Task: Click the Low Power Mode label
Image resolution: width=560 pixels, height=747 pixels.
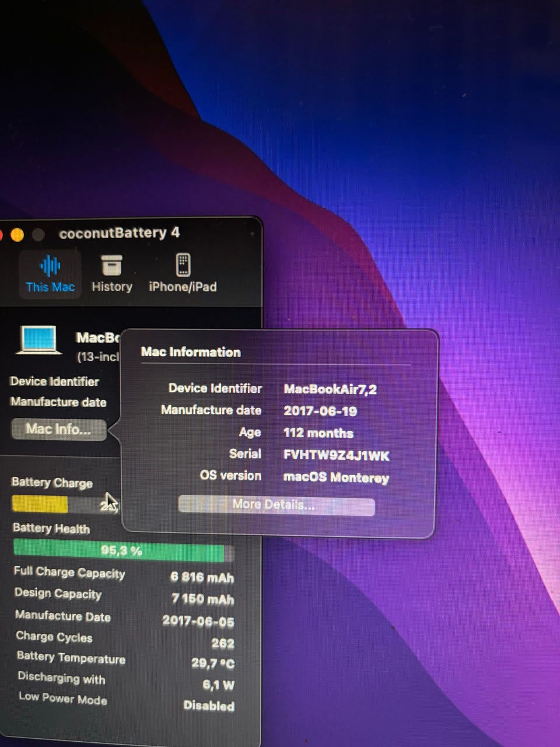Action: point(63,698)
